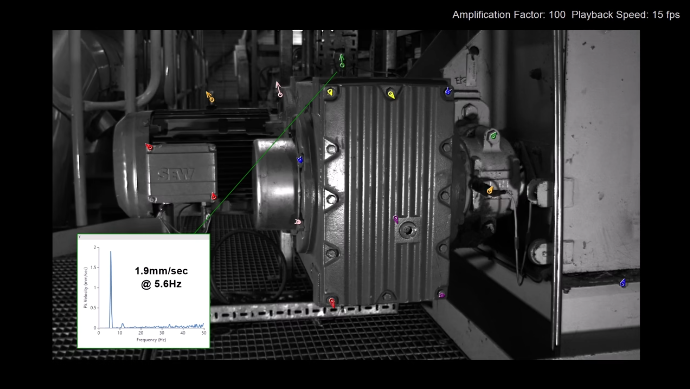
Task: Select the green vector marker at top center
Action: 341,61
